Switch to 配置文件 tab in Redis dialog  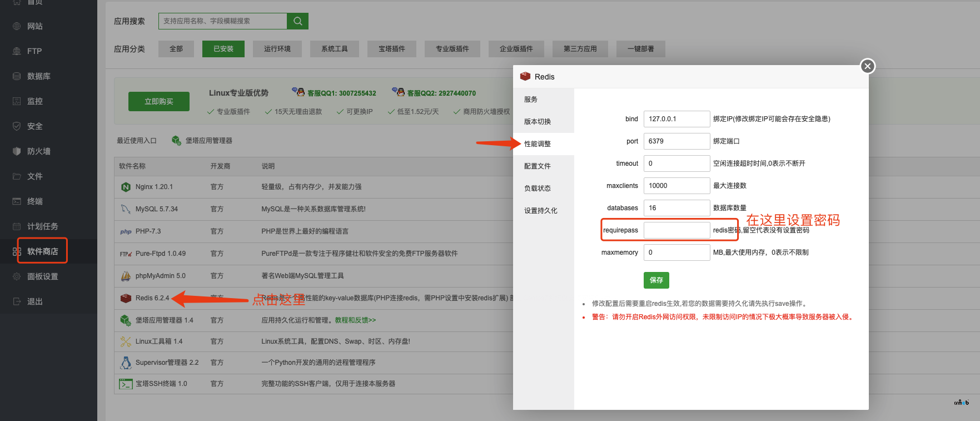point(537,166)
